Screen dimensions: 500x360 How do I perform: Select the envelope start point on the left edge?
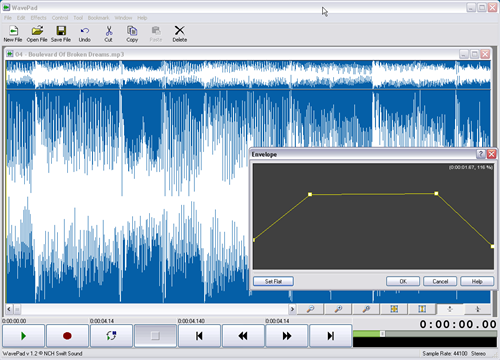pos(254,240)
